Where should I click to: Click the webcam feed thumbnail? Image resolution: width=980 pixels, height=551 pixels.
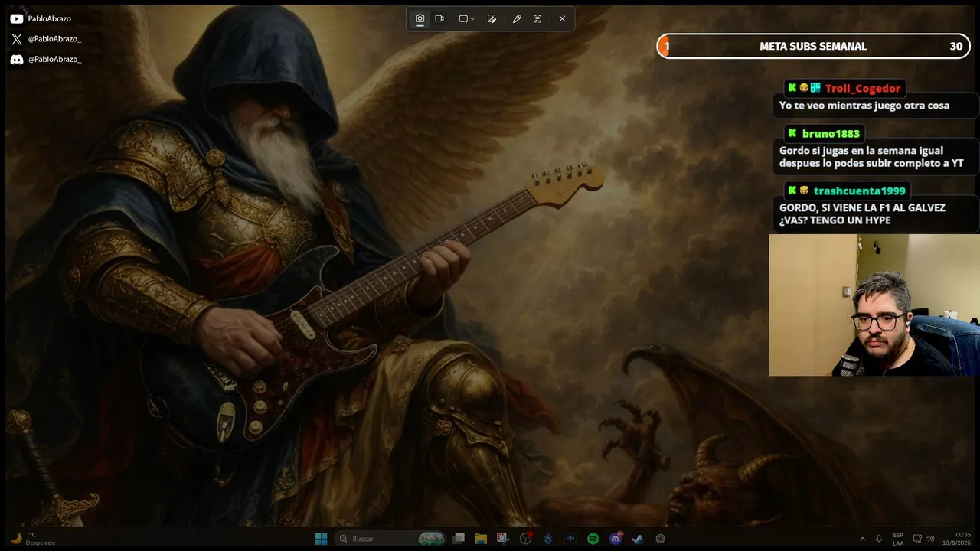(x=874, y=305)
